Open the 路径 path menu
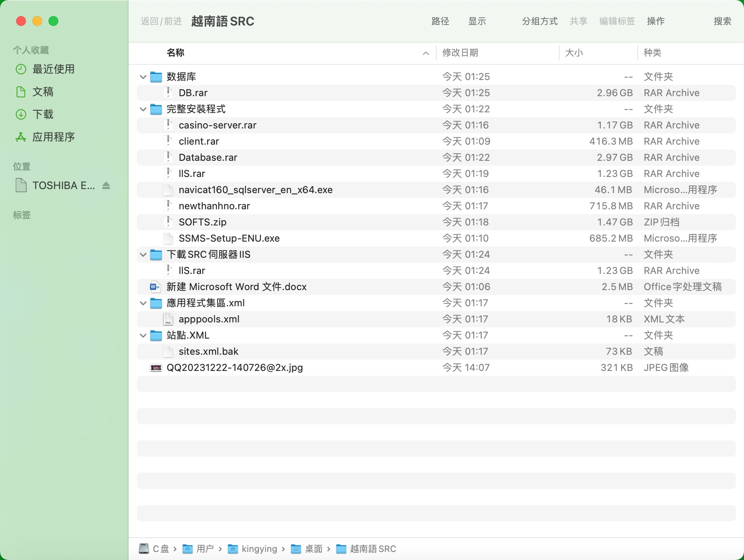This screenshot has width=744, height=560. click(x=440, y=21)
